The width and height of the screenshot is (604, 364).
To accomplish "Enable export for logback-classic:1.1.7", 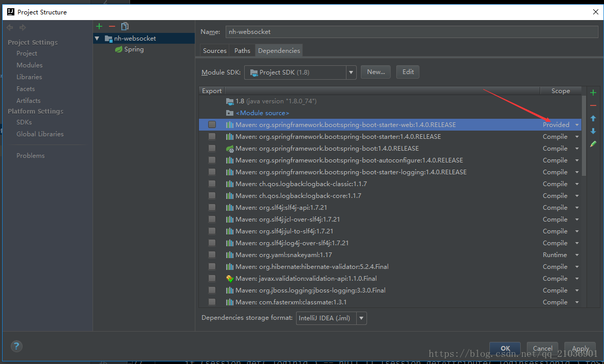I will [x=212, y=184].
